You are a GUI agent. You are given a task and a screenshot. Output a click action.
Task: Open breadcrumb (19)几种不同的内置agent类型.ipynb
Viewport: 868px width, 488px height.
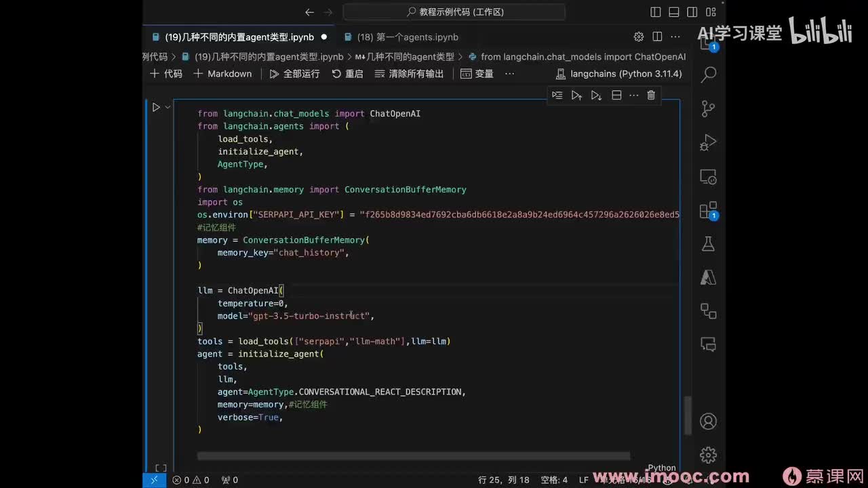264,57
